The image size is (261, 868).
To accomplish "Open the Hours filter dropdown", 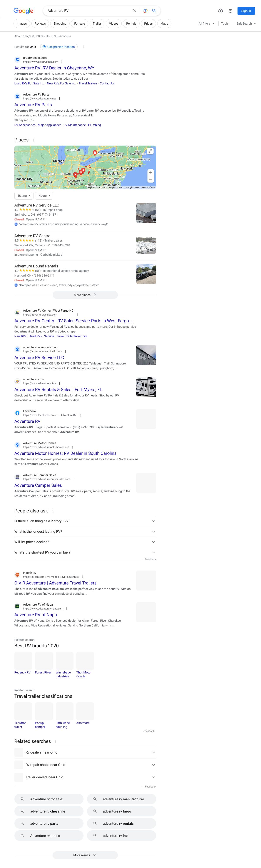I will click(x=44, y=196).
